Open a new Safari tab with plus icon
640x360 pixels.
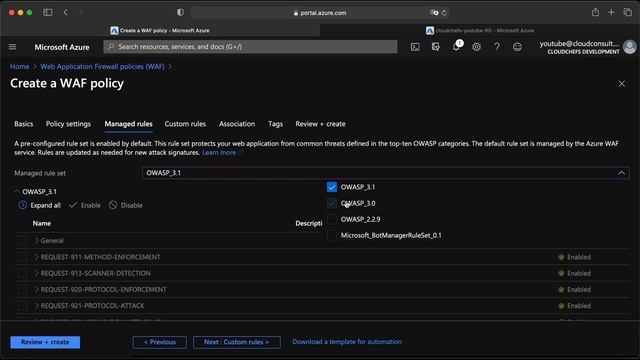[x=611, y=12]
